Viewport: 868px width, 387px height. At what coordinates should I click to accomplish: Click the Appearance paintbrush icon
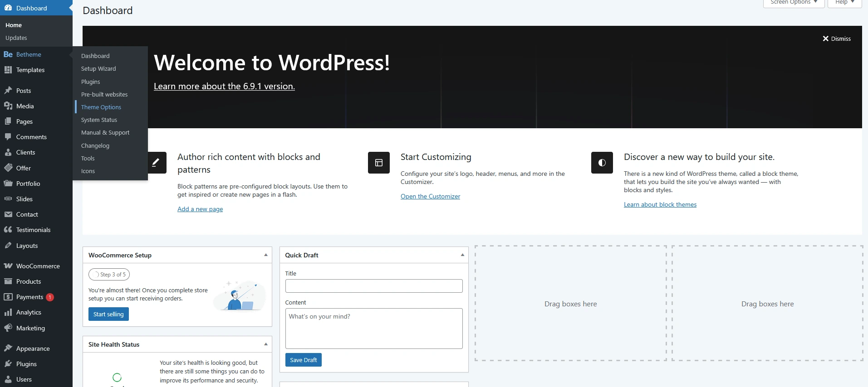8,348
